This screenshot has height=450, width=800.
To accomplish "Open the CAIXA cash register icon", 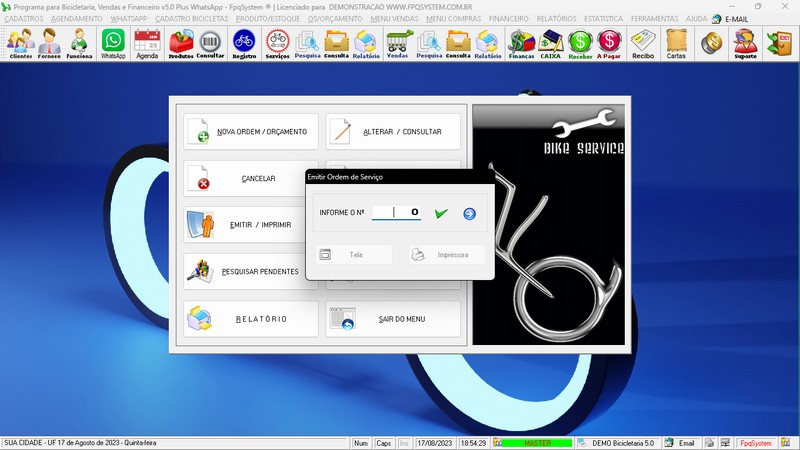I will click(x=551, y=44).
